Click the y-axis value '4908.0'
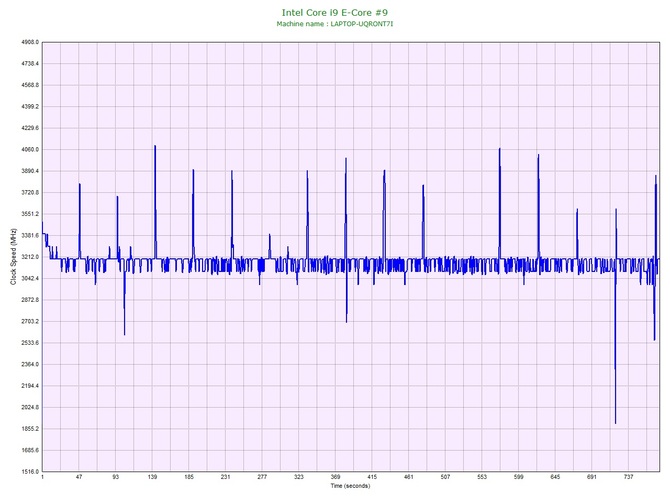 30,42
